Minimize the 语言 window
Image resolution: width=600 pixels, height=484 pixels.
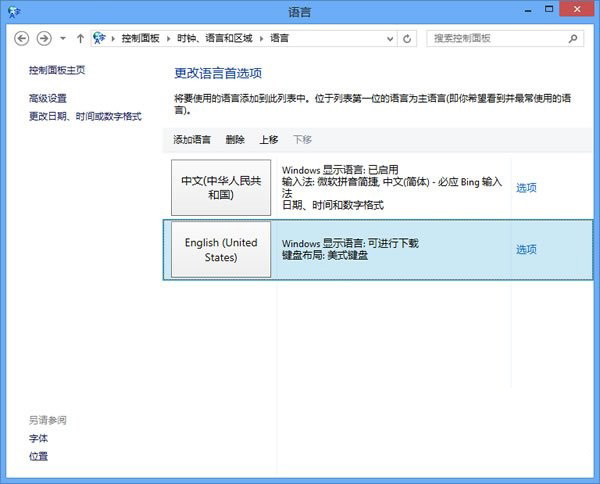(x=528, y=10)
